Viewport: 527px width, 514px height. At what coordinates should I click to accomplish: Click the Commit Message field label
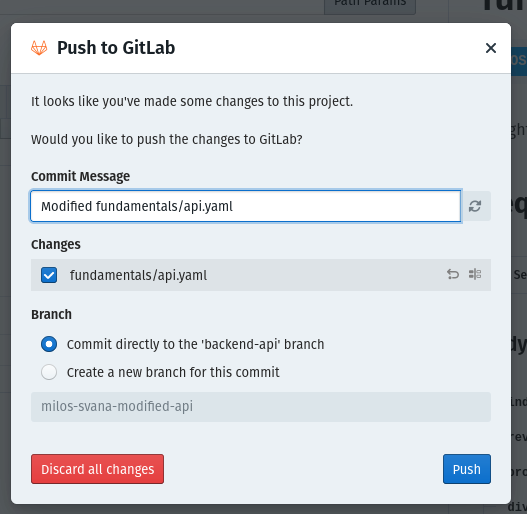tap(80, 176)
